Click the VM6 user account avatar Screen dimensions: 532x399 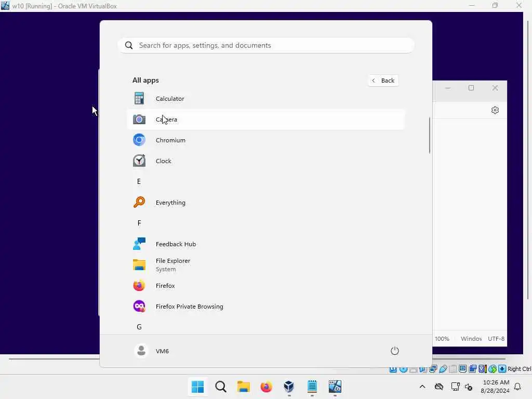tap(141, 351)
